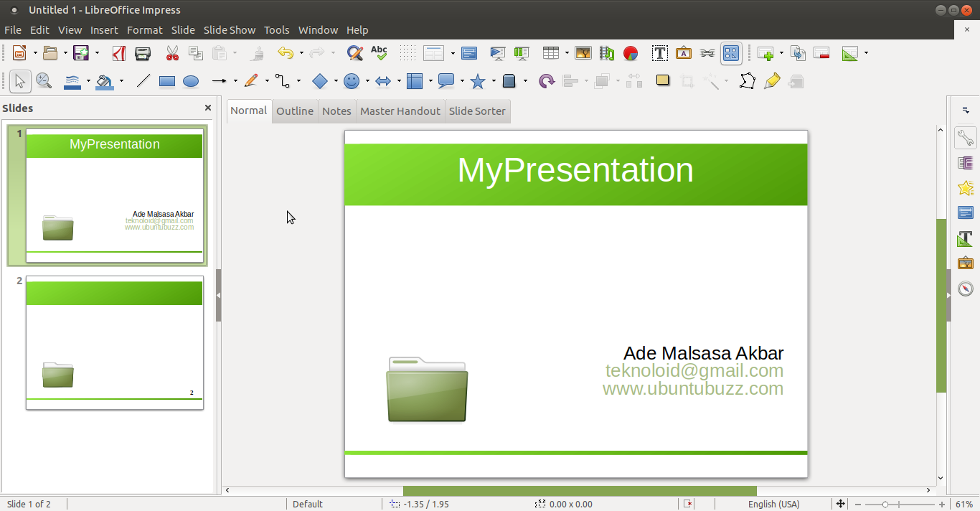Open the Slide Show menu
Screen dimensions: 980x511
pyautogui.click(x=229, y=29)
